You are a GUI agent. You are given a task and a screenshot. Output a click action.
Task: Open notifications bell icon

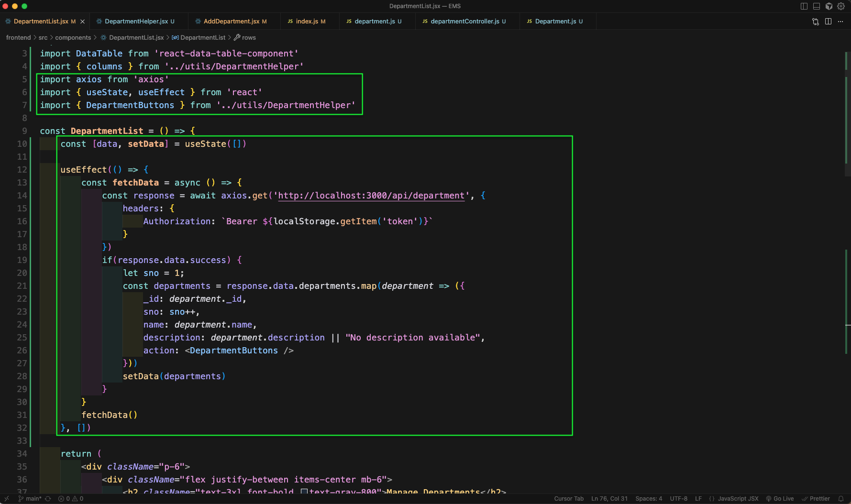point(841,499)
